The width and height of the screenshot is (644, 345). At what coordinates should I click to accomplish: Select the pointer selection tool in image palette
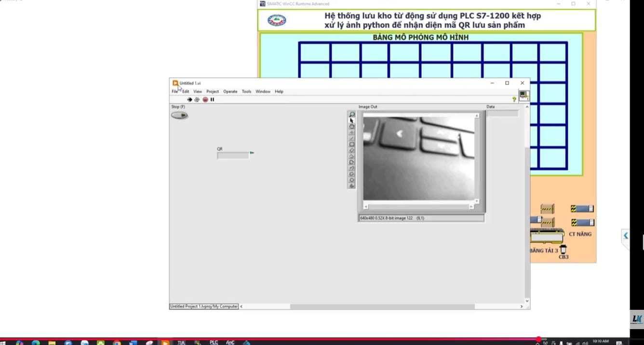352,120
